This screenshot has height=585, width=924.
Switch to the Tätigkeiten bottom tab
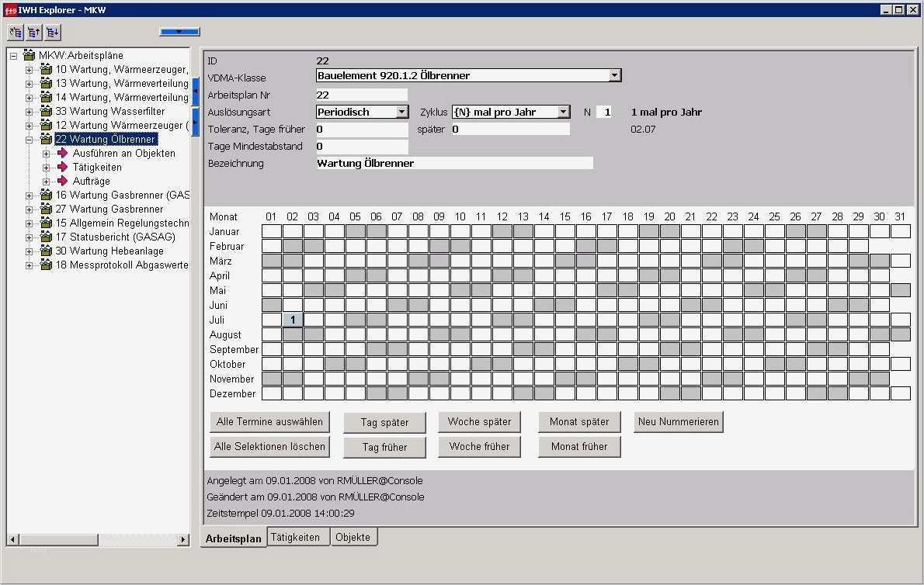(295, 537)
